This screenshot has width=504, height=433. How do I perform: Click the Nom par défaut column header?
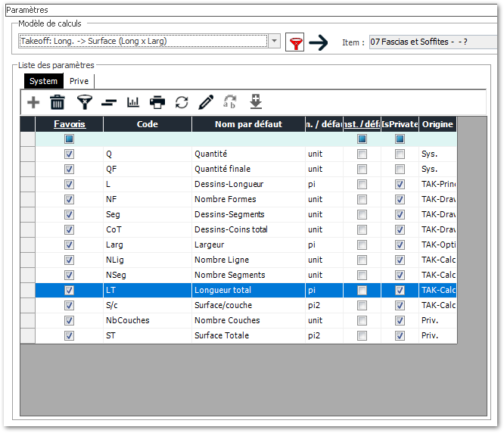247,124
